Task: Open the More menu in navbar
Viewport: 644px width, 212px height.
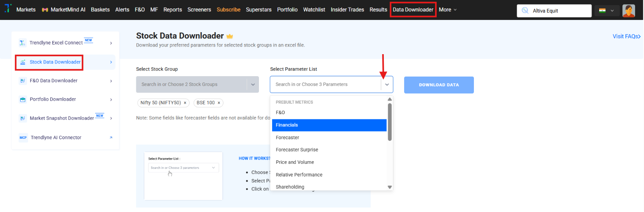Action: tap(448, 9)
